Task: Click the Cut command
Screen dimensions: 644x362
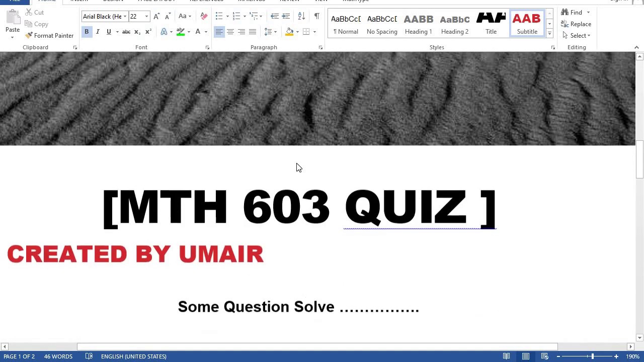Action: pyautogui.click(x=34, y=12)
